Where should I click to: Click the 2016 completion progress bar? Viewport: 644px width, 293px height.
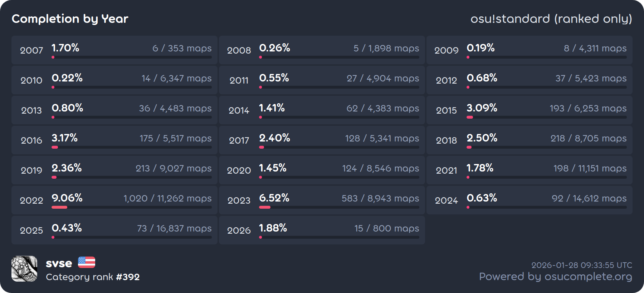click(132, 147)
